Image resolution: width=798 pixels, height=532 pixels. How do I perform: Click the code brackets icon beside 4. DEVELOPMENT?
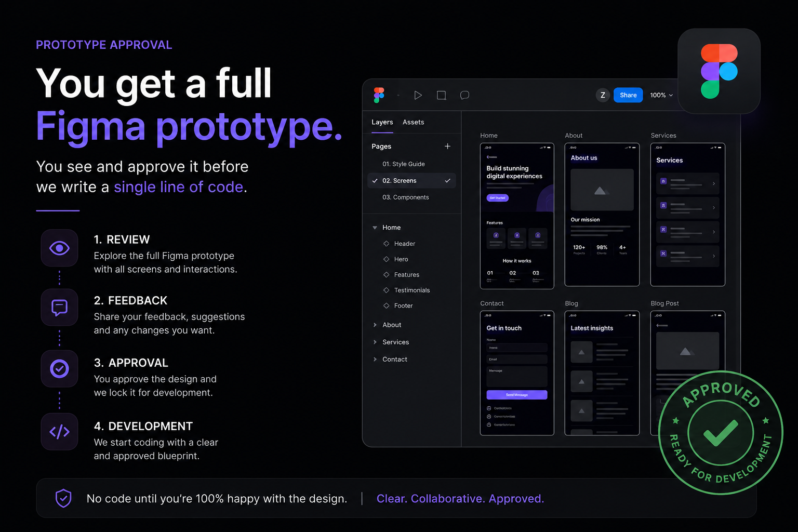click(59, 432)
